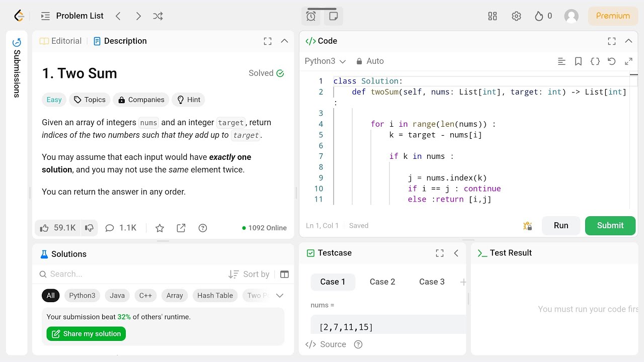Reset code with the revert arrow icon
Image resolution: width=644 pixels, height=362 pixels.
point(612,61)
